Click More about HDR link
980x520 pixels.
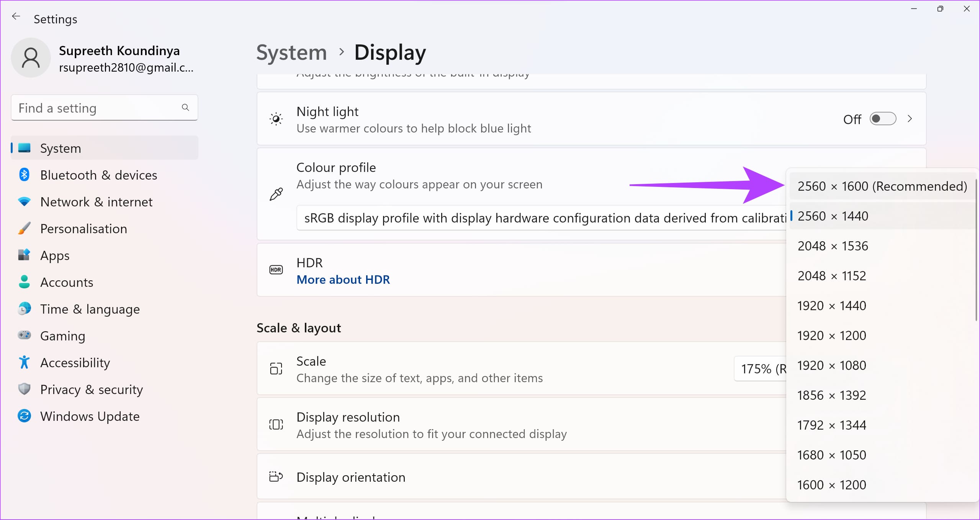pyautogui.click(x=343, y=279)
